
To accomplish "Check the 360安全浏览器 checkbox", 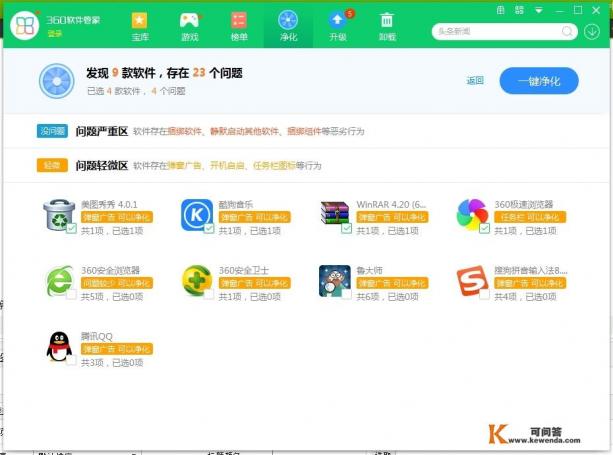I will tap(71, 294).
